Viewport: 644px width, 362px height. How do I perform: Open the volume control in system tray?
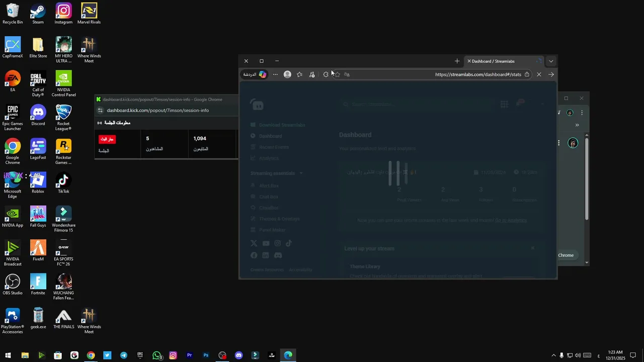(x=578, y=355)
